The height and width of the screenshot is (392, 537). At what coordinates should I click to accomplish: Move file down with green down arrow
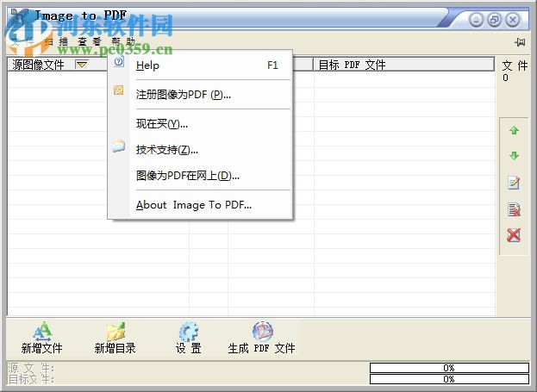[514, 156]
